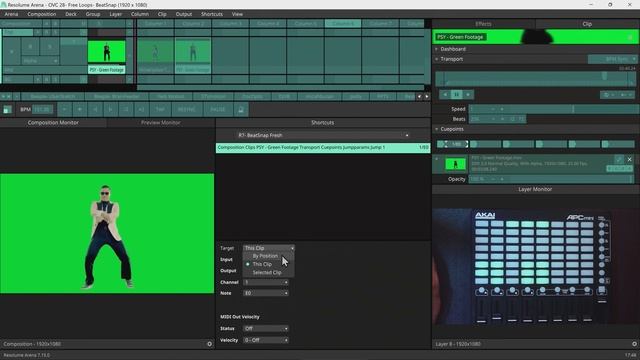Open the playback direction options dropdown
Viewport: 640px width, 360px height.
609,95
